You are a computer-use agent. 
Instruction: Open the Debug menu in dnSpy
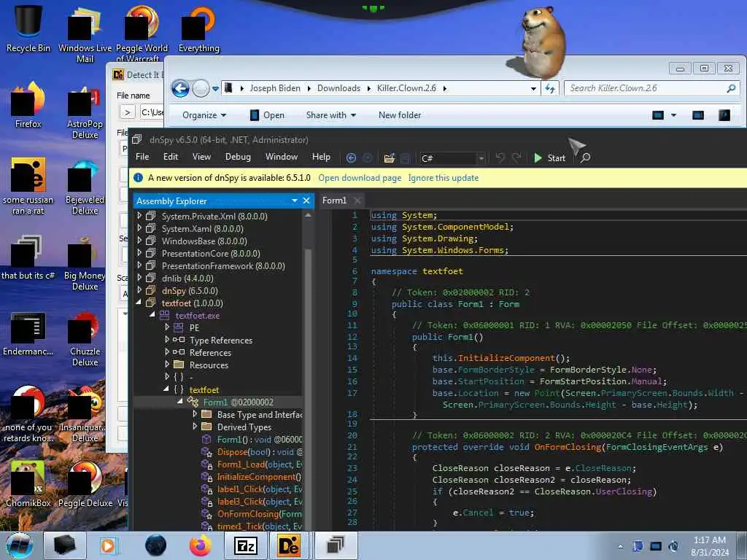pyautogui.click(x=238, y=157)
